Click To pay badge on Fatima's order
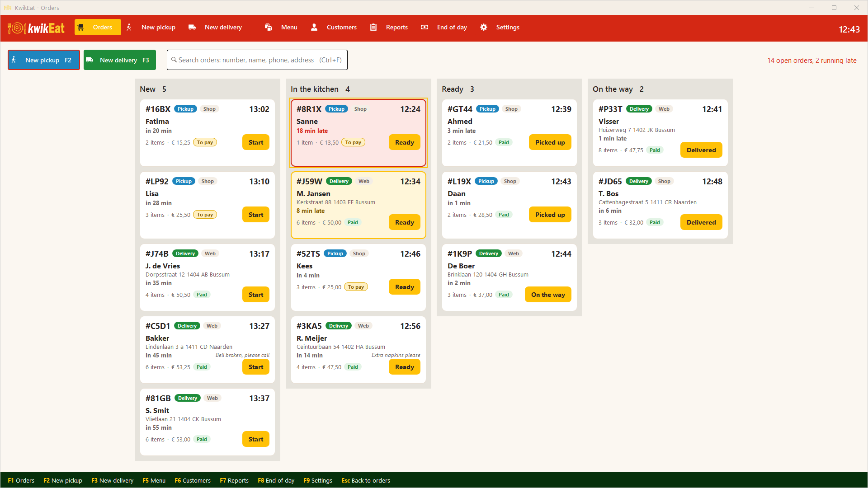868x488 pixels. (x=205, y=142)
